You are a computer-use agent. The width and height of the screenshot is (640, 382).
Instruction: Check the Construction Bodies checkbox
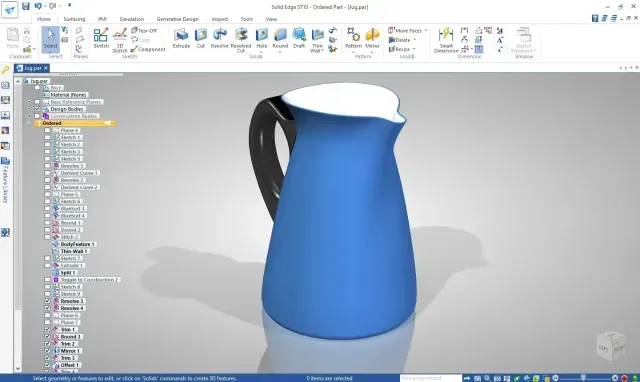[x=38, y=116]
